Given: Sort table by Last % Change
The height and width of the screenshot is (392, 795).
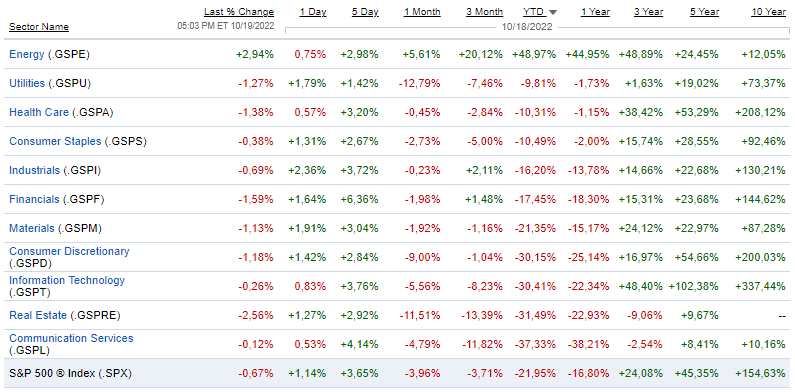Looking at the screenshot, I should (x=239, y=12).
